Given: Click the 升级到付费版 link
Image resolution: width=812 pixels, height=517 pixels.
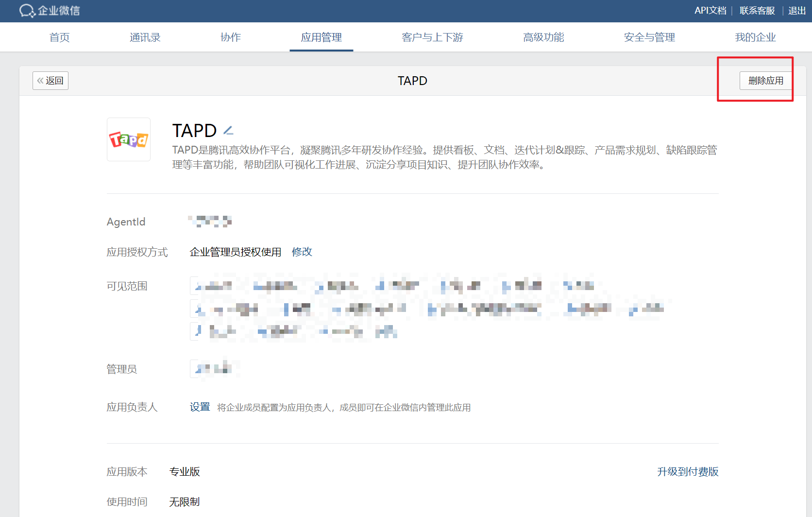Looking at the screenshot, I should coord(688,472).
